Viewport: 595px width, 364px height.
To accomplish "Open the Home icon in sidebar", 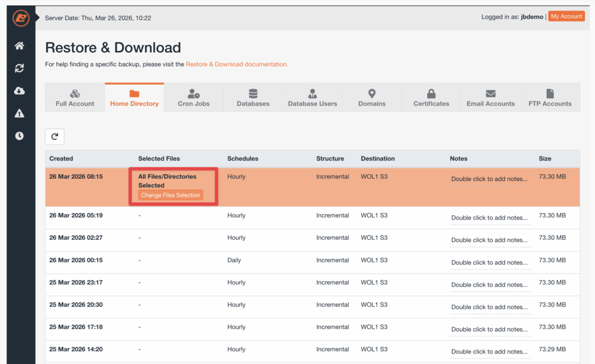I will pyautogui.click(x=20, y=46).
